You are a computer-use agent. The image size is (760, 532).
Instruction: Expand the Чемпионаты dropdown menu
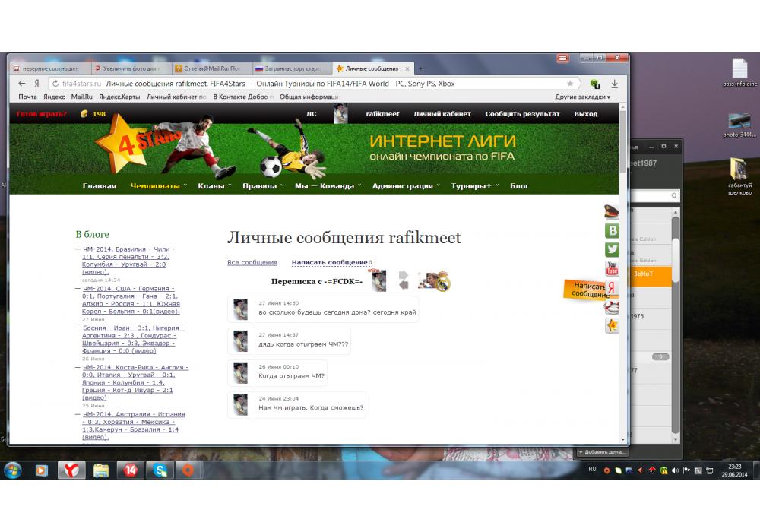tap(158, 186)
